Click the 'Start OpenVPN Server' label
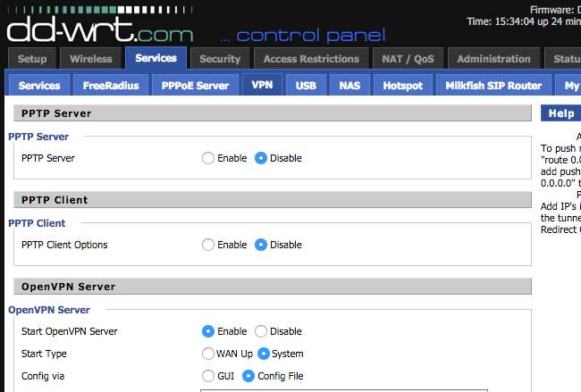This screenshot has width=581, height=392. point(70,331)
